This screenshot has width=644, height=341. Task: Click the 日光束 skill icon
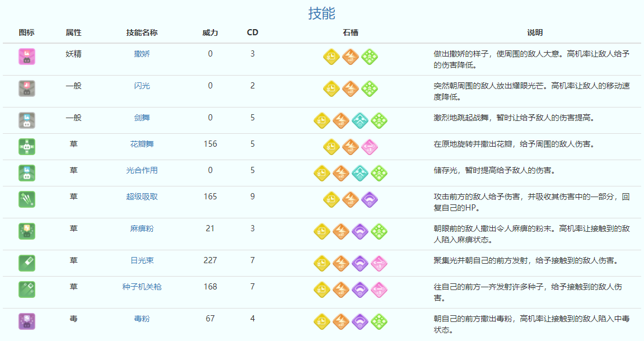point(26,263)
